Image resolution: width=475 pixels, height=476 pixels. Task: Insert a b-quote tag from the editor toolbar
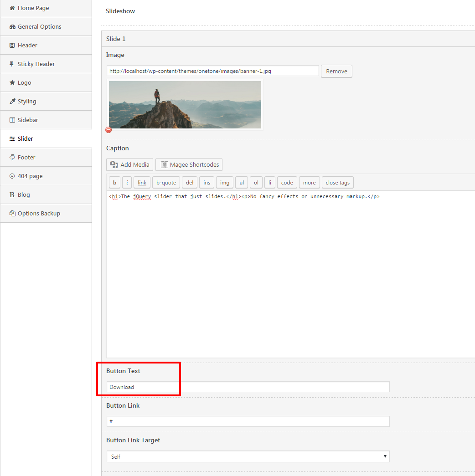point(166,183)
